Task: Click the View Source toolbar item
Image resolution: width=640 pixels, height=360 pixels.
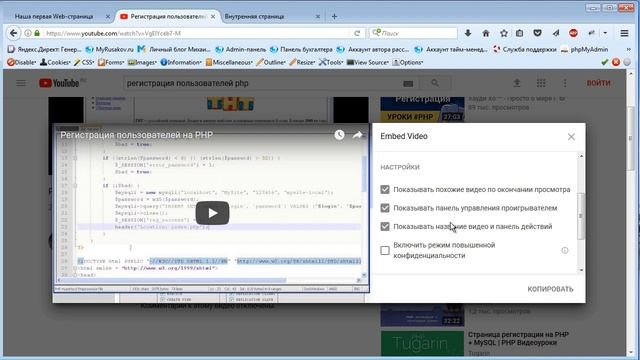Action: pos(367,62)
